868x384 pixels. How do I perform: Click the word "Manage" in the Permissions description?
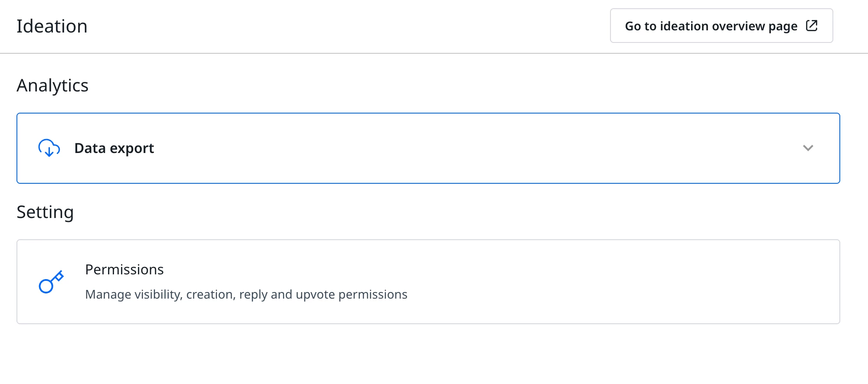point(108,295)
